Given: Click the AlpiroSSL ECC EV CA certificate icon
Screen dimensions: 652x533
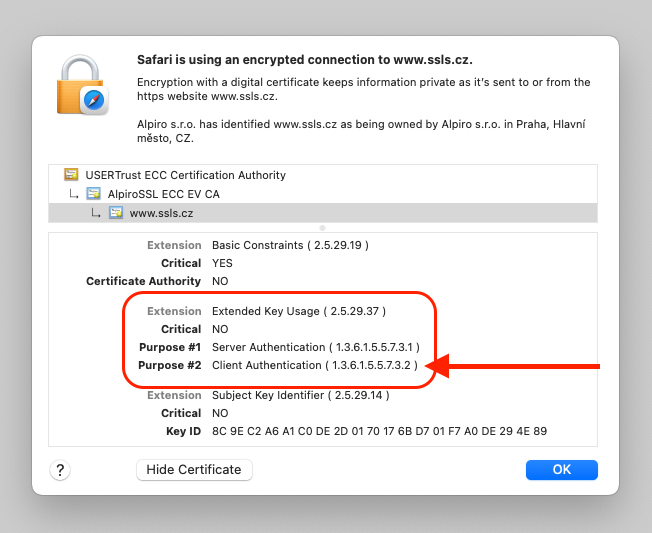Looking at the screenshot, I should (x=93, y=194).
